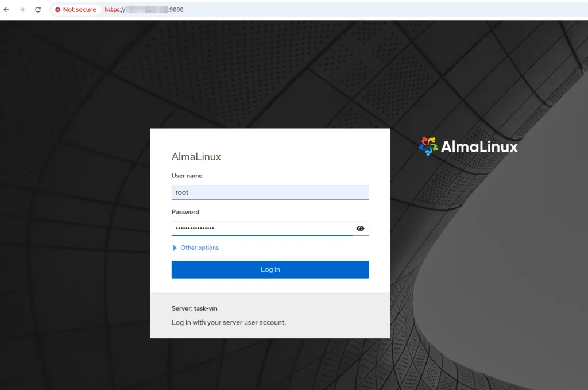Click the AlmaLinux heading in login card

click(x=196, y=157)
